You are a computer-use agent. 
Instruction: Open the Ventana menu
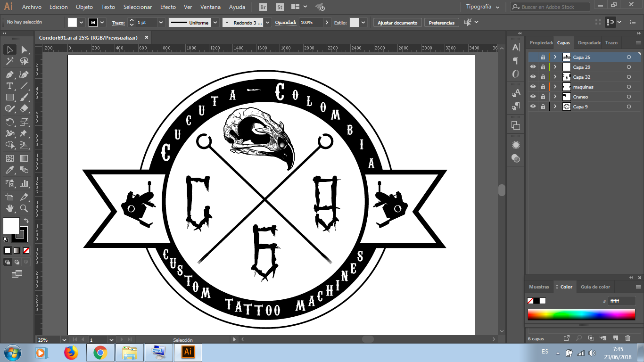click(x=210, y=7)
